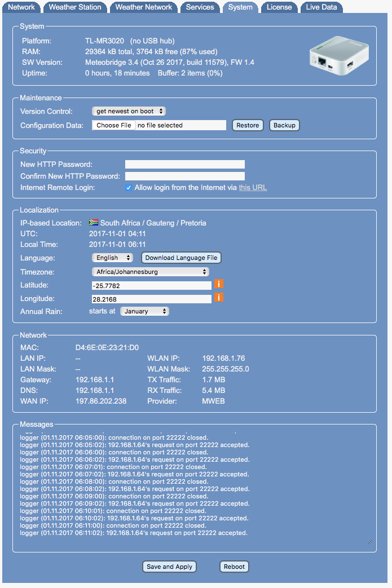392x588 pixels.
Task: Select the Services tab
Action: tap(200, 7)
